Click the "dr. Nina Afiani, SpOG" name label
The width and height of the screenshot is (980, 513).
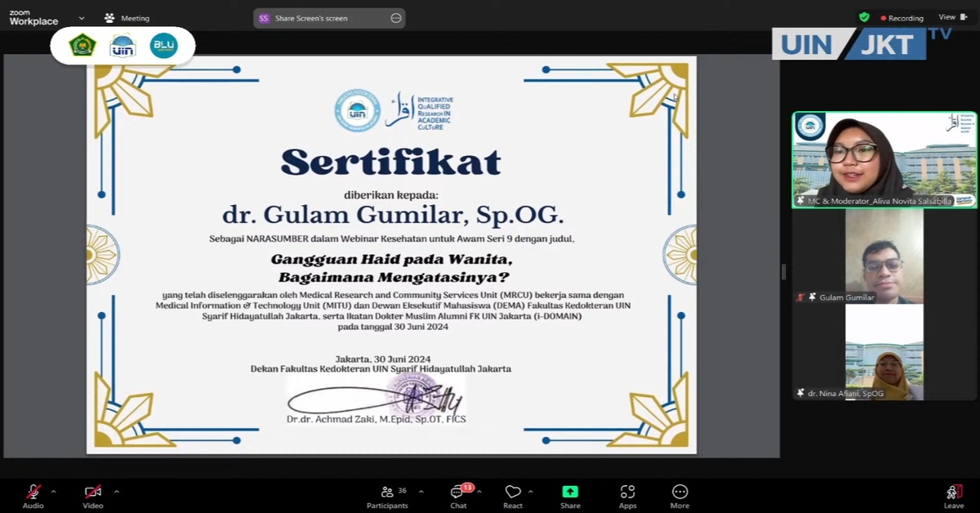coord(845,394)
